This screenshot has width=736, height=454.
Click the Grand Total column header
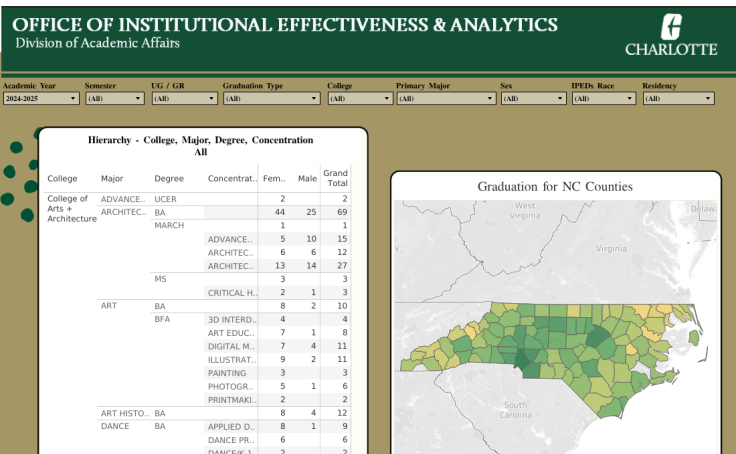click(335, 178)
